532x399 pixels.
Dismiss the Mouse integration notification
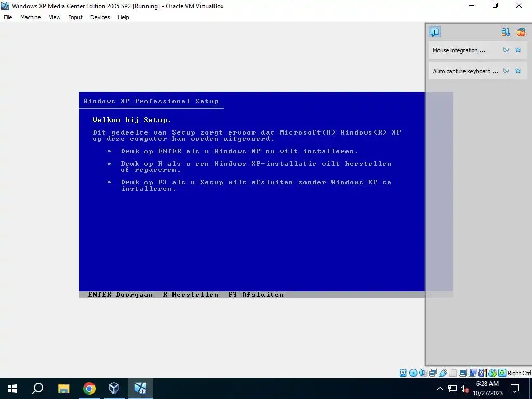tap(518, 50)
